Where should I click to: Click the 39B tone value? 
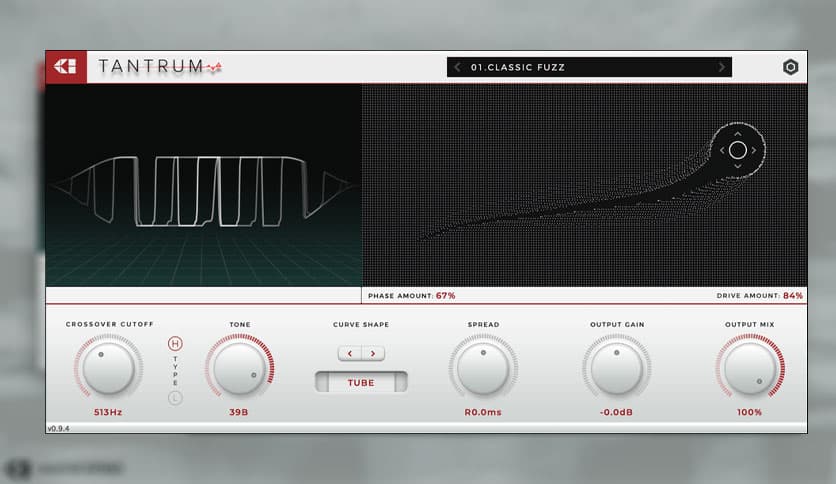238,412
